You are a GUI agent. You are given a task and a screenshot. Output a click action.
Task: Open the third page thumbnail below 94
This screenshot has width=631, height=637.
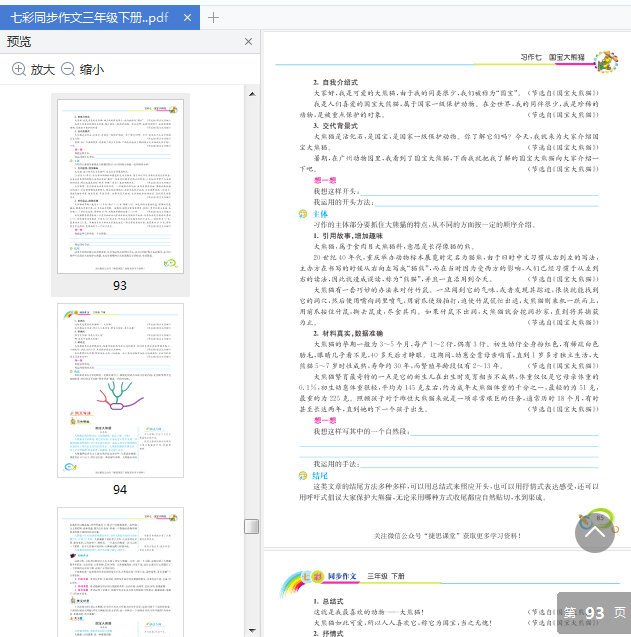pos(120,572)
